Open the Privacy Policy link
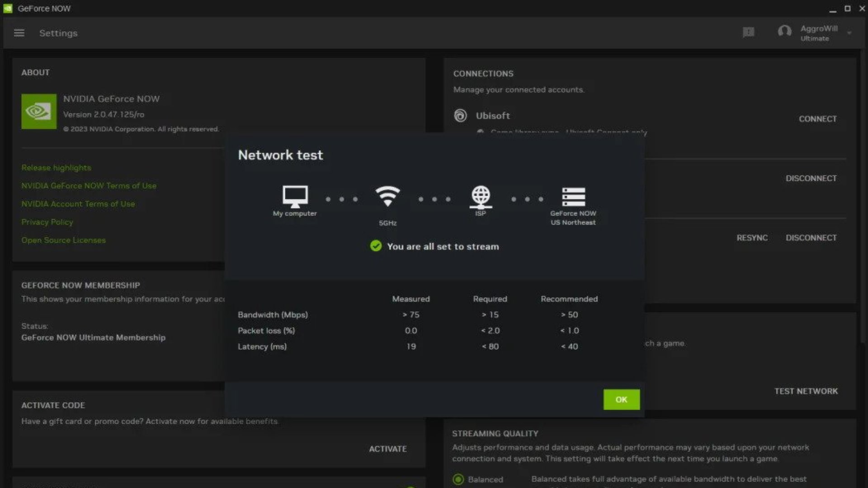 click(47, 222)
